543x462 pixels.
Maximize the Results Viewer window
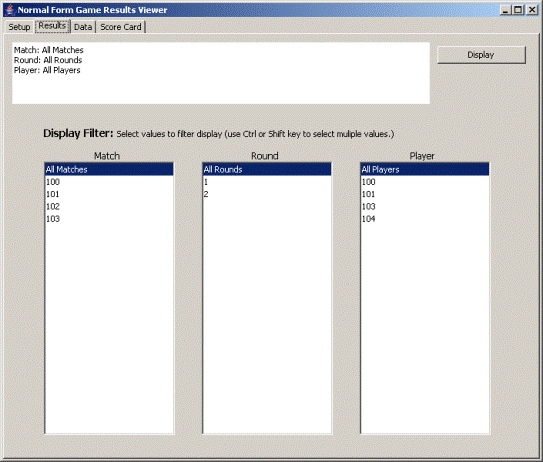coord(518,10)
